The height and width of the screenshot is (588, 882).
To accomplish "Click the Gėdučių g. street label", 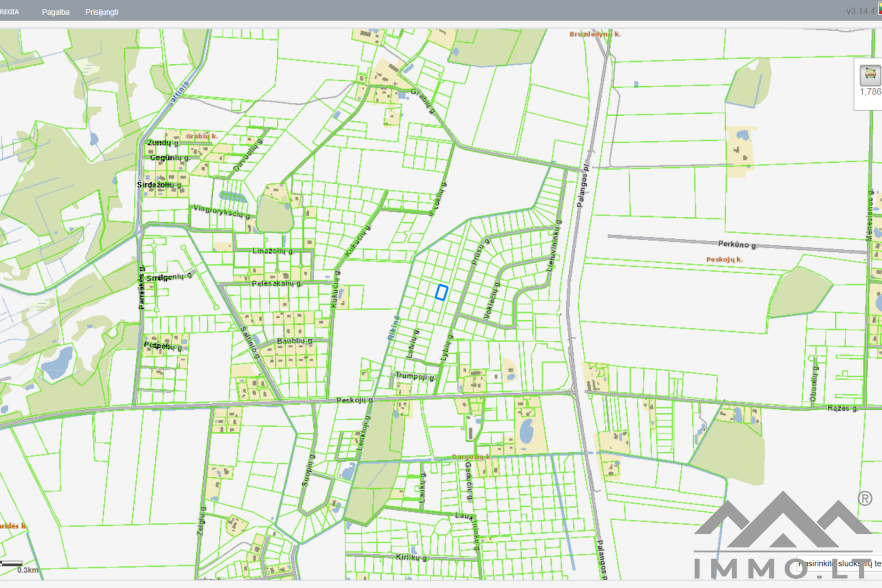I will (468, 481).
